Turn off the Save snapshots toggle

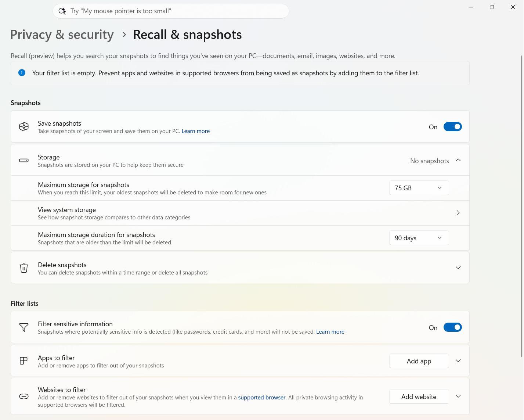(x=452, y=127)
